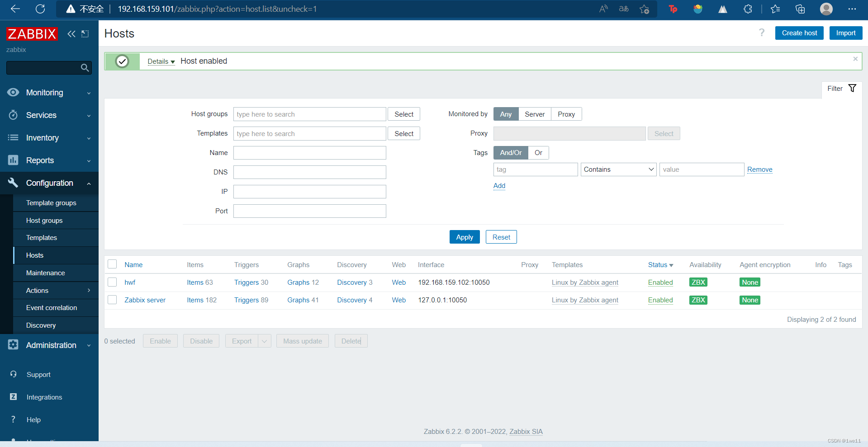Click the Host groups search field
This screenshot has height=447, width=868.
point(310,114)
